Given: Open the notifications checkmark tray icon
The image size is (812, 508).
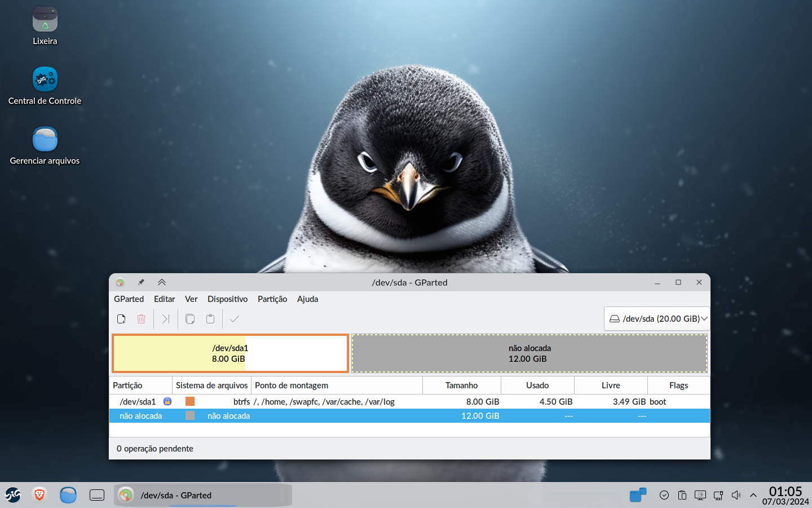Looking at the screenshot, I should point(664,495).
